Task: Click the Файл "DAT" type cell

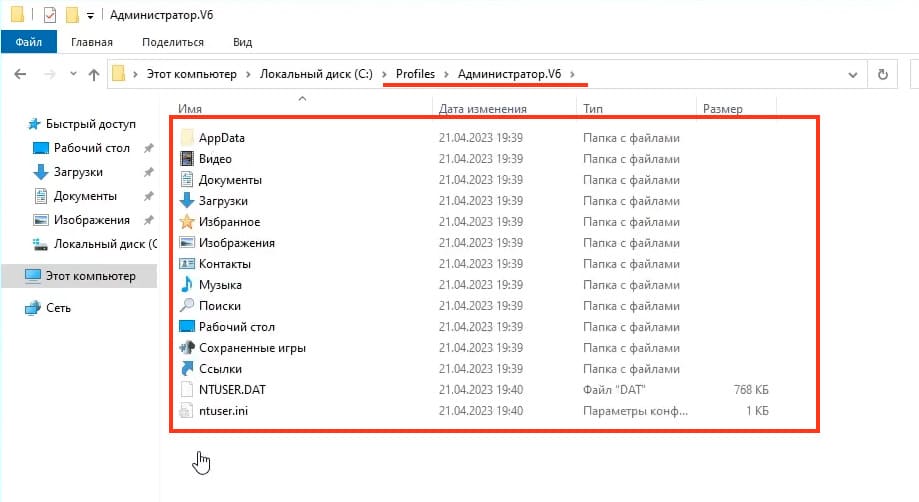Action: (x=614, y=390)
